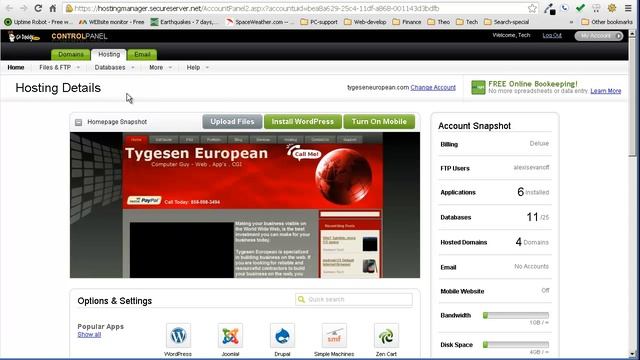Image resolution: width=640 pixels, height=360 pixels.
Task: Click the Databases 11 row
Action: coord(495,217)
